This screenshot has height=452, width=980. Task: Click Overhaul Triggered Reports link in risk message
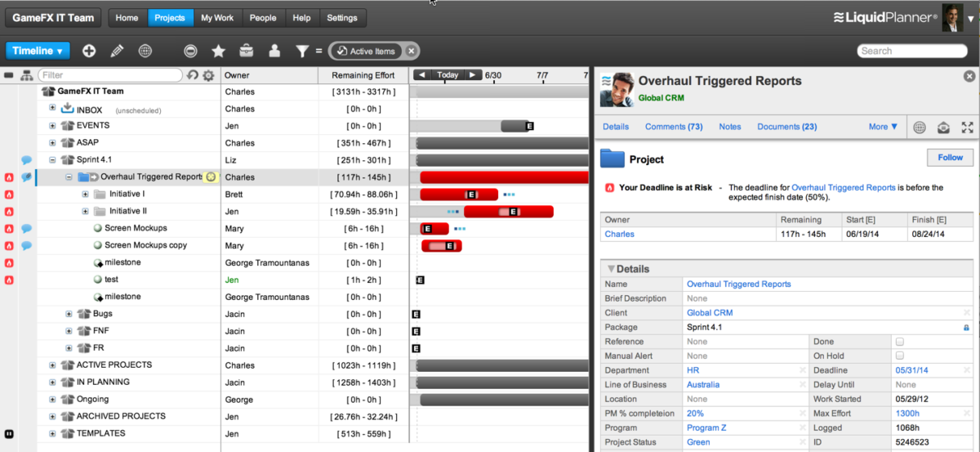(x=844, y=187)
